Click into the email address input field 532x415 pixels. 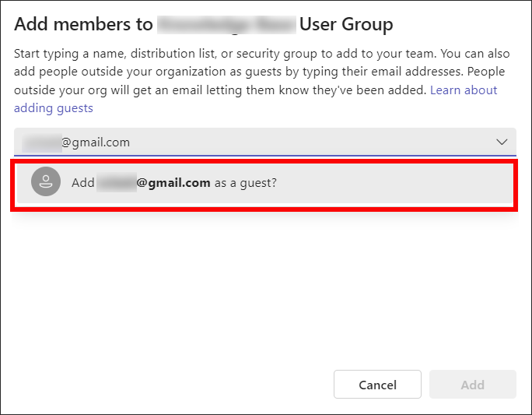264,142
